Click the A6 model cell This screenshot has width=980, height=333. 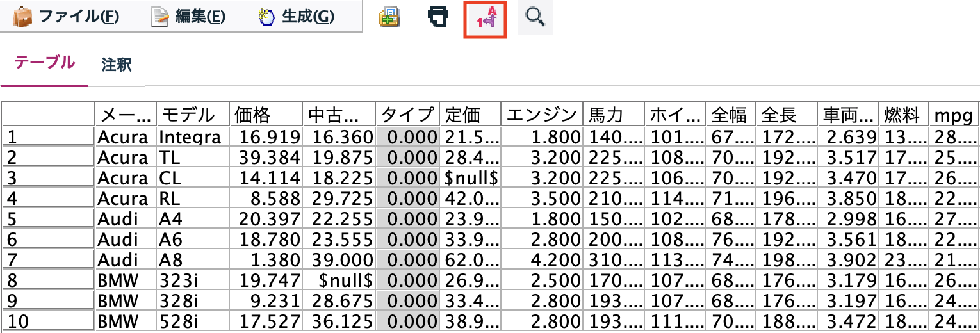(193, 240)
